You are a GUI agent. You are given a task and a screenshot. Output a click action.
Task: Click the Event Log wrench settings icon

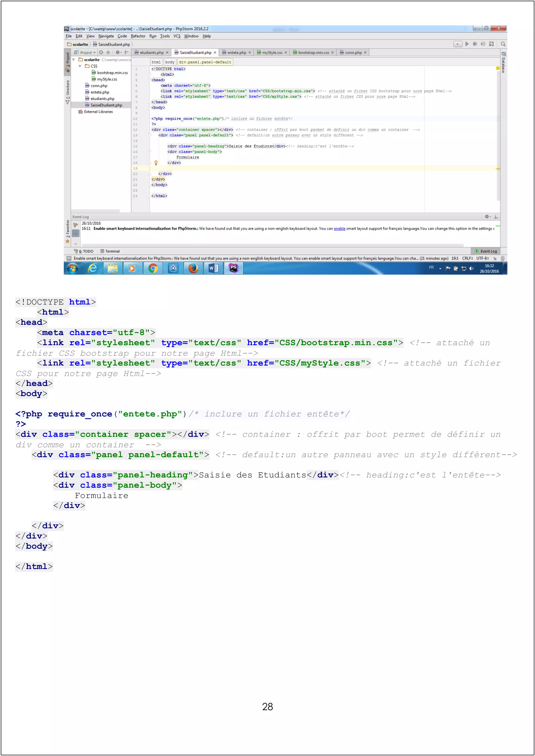[x=75, y=225]
